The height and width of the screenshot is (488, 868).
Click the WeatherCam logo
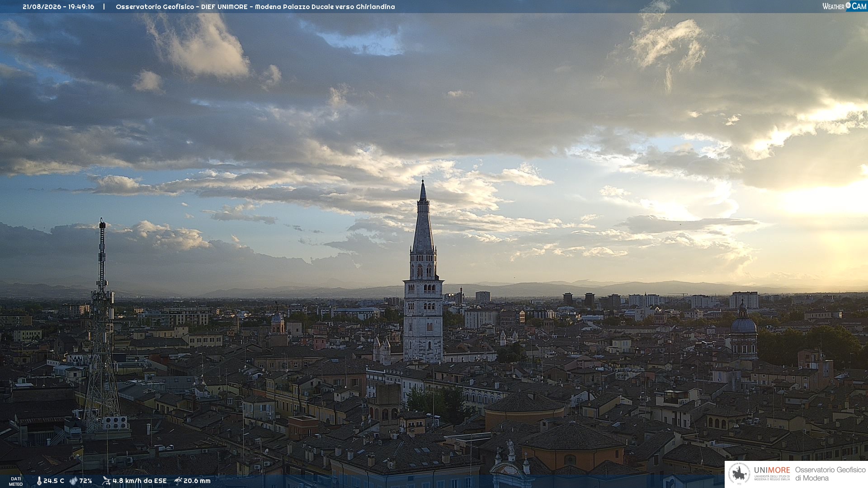coord(844,6)
